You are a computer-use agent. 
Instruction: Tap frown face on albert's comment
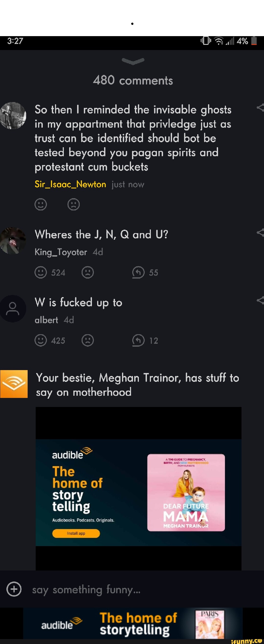pos(88,341)
